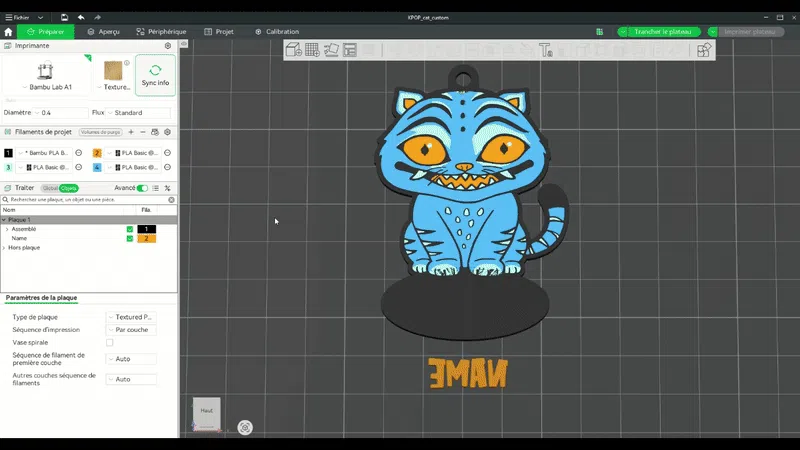Enable the Vase spirale checkbox
Screen dimensions: 800x450
click(110, 342)
